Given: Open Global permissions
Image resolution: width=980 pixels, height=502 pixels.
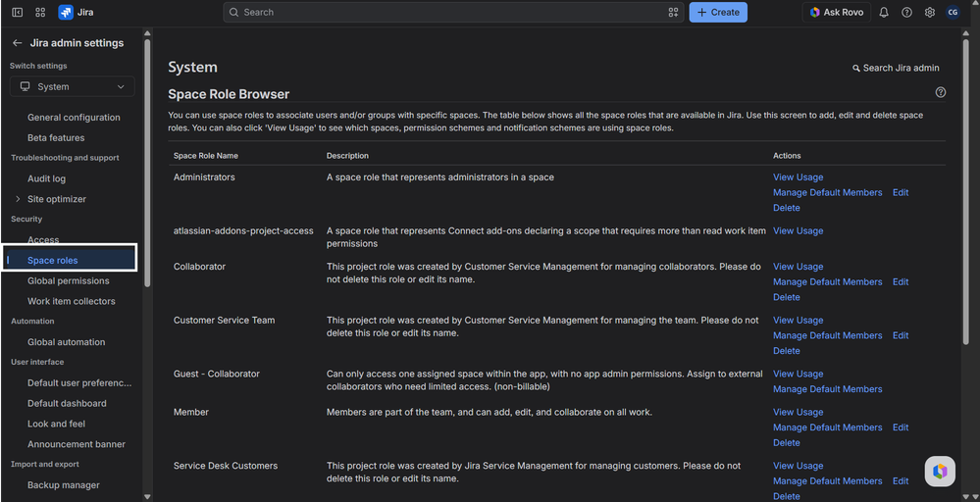Looking at the screenshot, I should coord(68,281).
